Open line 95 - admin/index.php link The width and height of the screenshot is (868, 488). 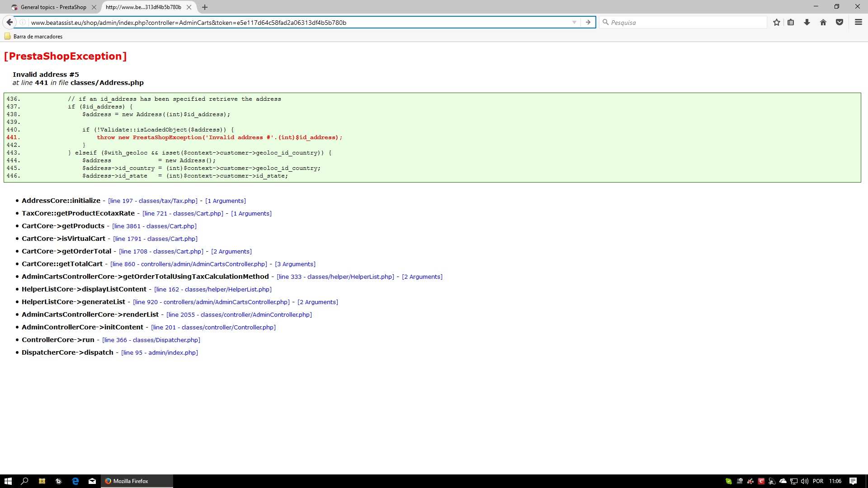coord(160,353)
